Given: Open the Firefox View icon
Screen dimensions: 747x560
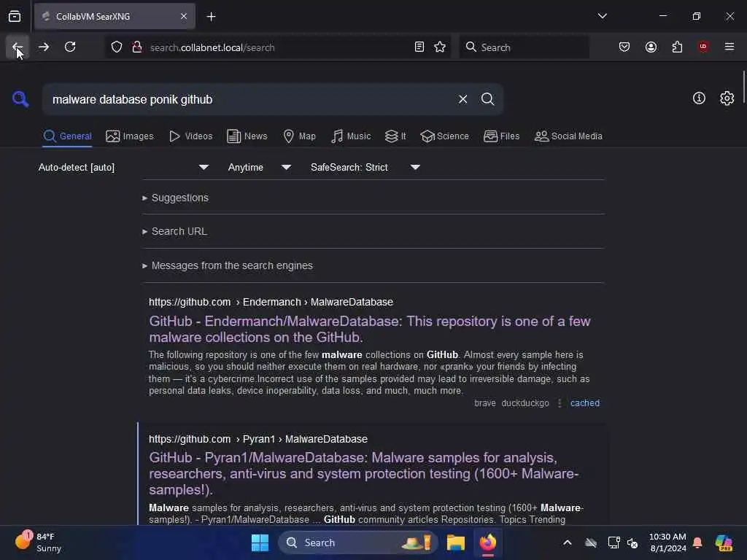Looking at the screenshot, I should click(15, 17).
